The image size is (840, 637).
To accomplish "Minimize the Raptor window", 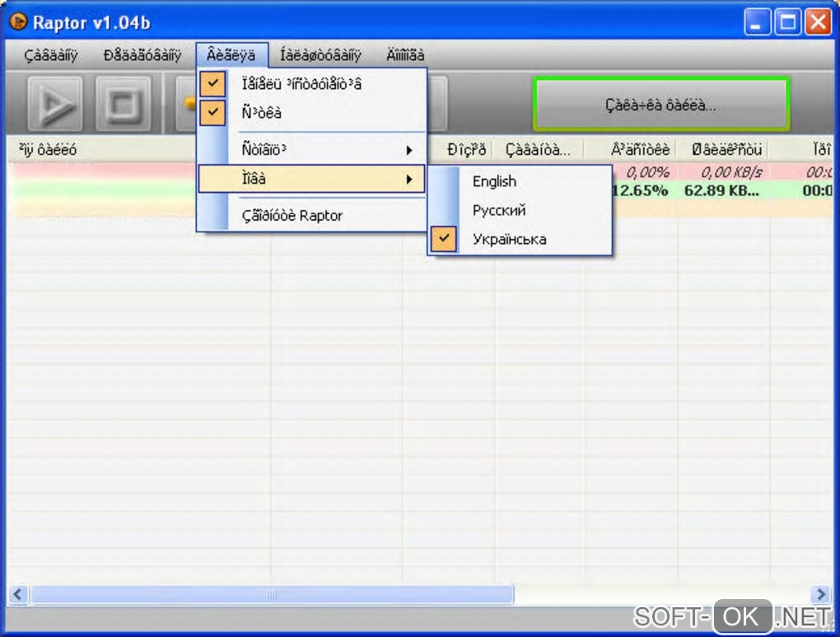I will coord(757,22).
